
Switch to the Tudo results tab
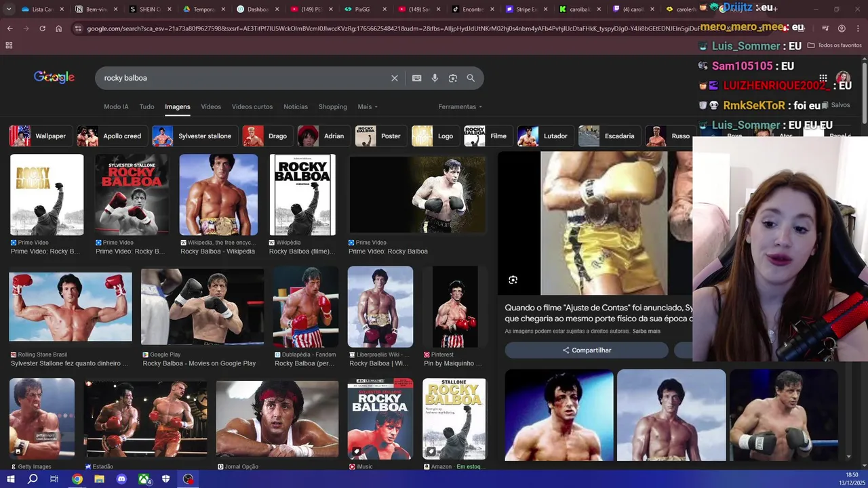(x=146, y=106)
